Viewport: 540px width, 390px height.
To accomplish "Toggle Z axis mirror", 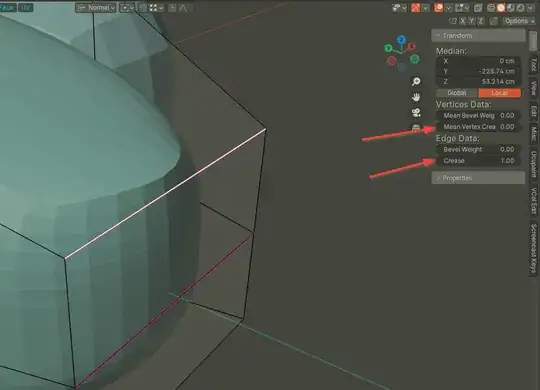I will click(480, 21).
